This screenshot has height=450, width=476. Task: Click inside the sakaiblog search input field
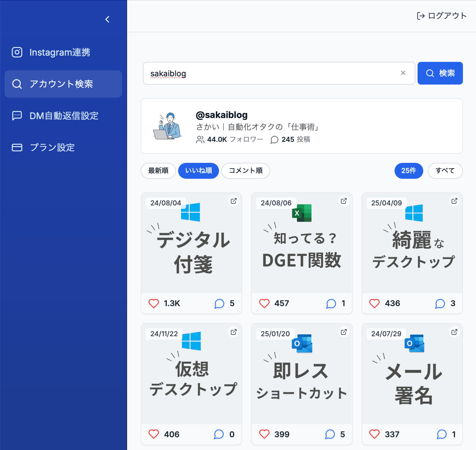click(255, 73)
